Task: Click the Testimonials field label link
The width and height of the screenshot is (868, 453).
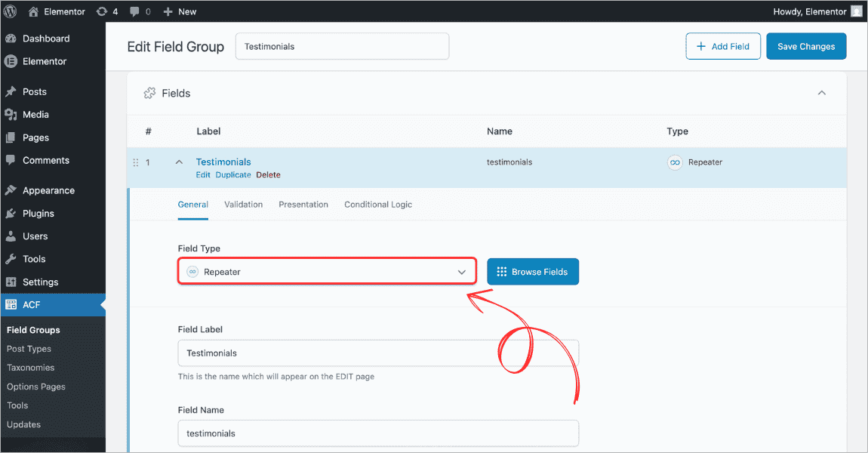Action: (x=223, y=162)
